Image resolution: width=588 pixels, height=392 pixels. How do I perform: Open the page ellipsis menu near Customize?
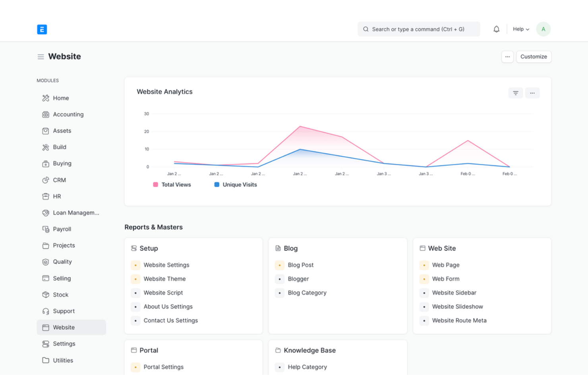tap(507, 57)
